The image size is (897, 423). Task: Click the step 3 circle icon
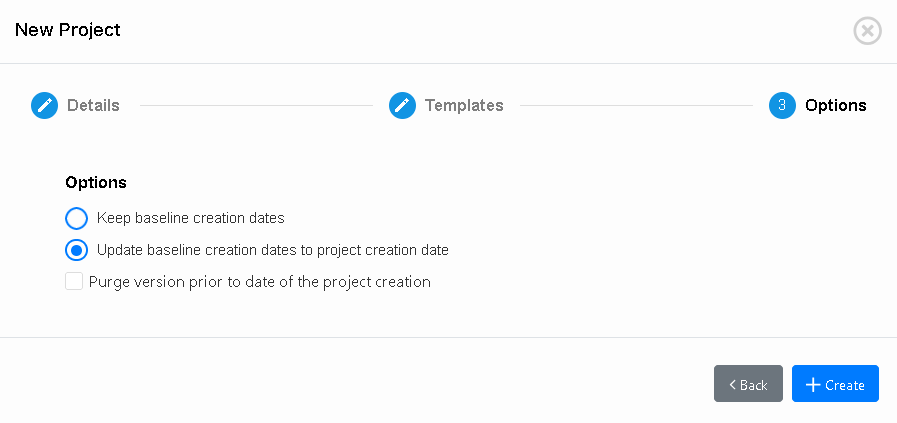[782, 105]
